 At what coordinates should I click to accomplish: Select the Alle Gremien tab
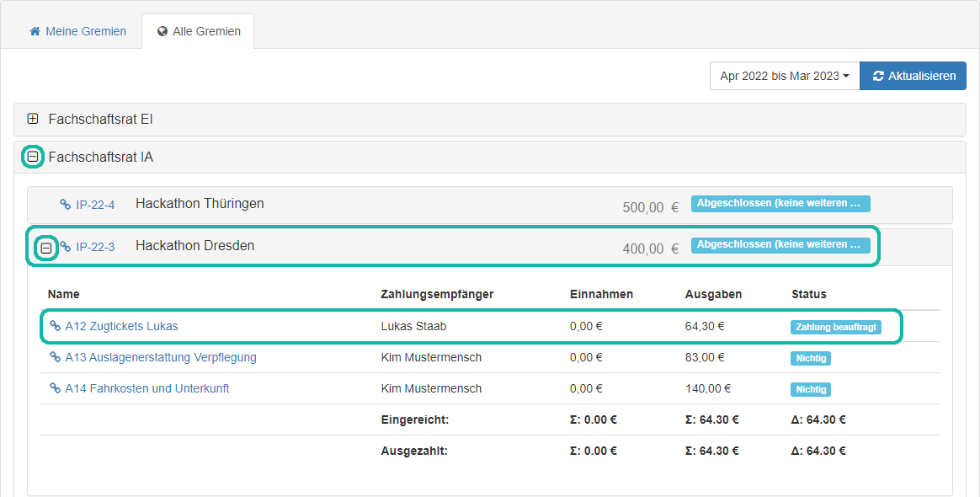pos(198,31)
